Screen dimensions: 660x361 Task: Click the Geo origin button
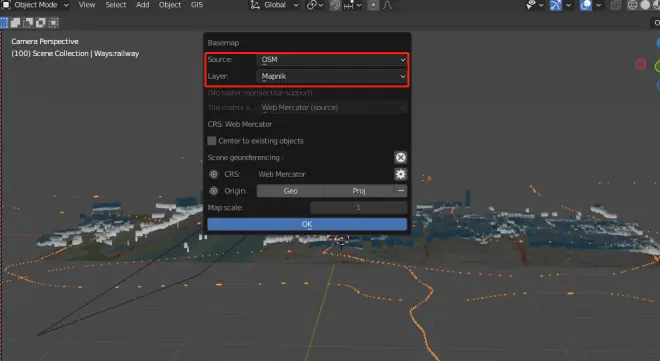tap(291, 191)
